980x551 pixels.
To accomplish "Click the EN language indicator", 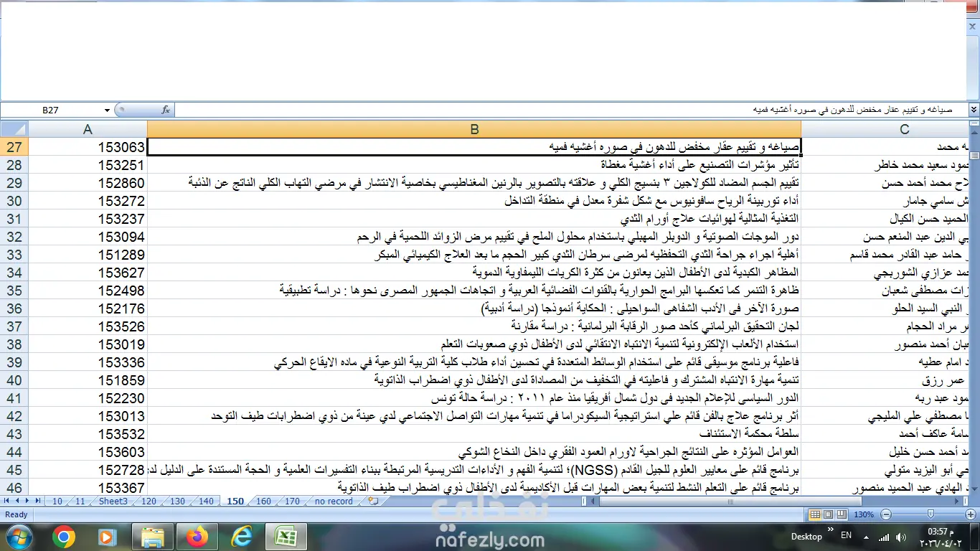I will pos(846,536).
